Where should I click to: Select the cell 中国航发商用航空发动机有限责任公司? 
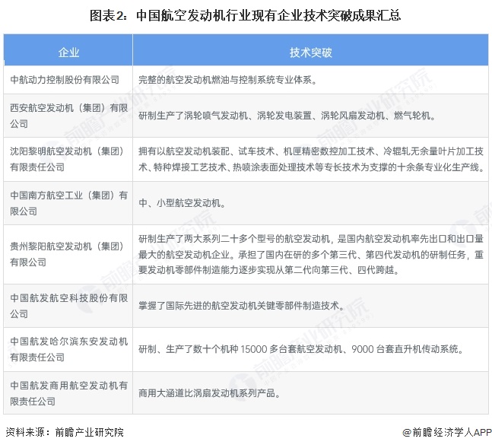pyautogui.click(x=68, y=392)
